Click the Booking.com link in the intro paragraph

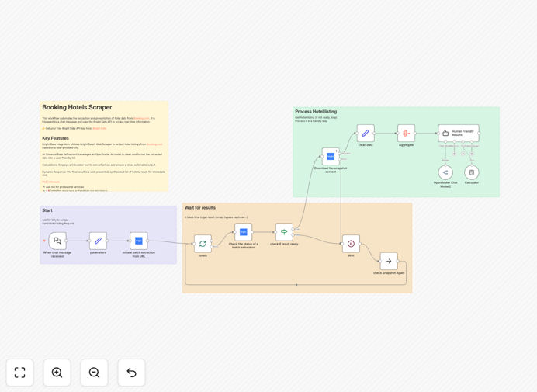tap(141, 118)
